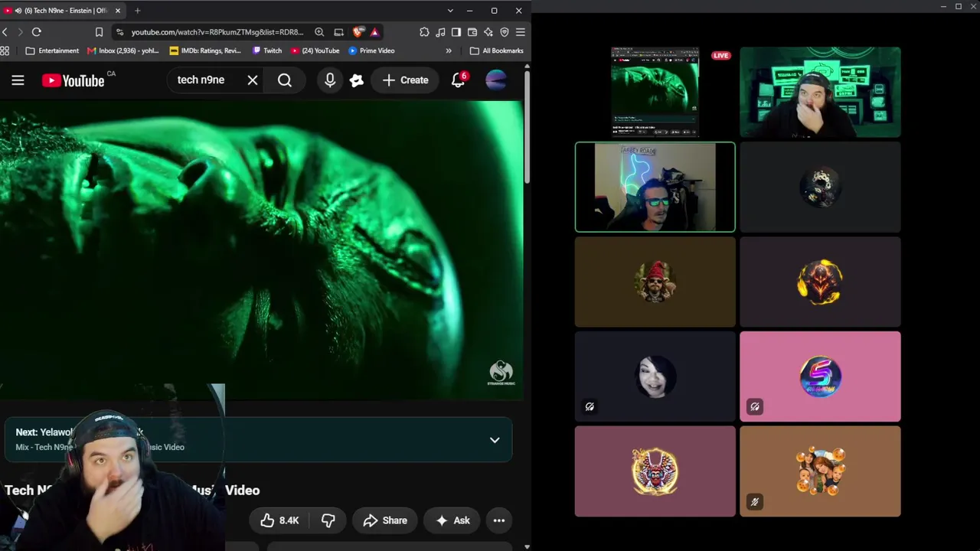Open the YouTube hamburger guide menu

coord(18,80)
